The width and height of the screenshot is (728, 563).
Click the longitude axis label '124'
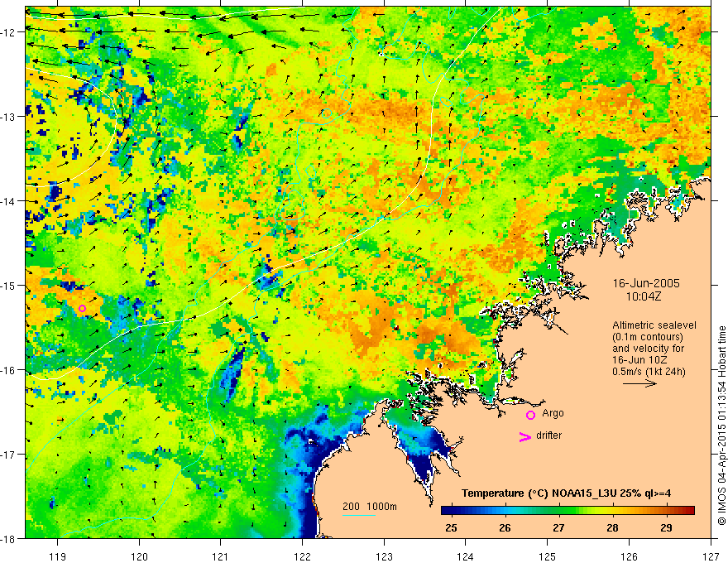(x=466, y=556)
